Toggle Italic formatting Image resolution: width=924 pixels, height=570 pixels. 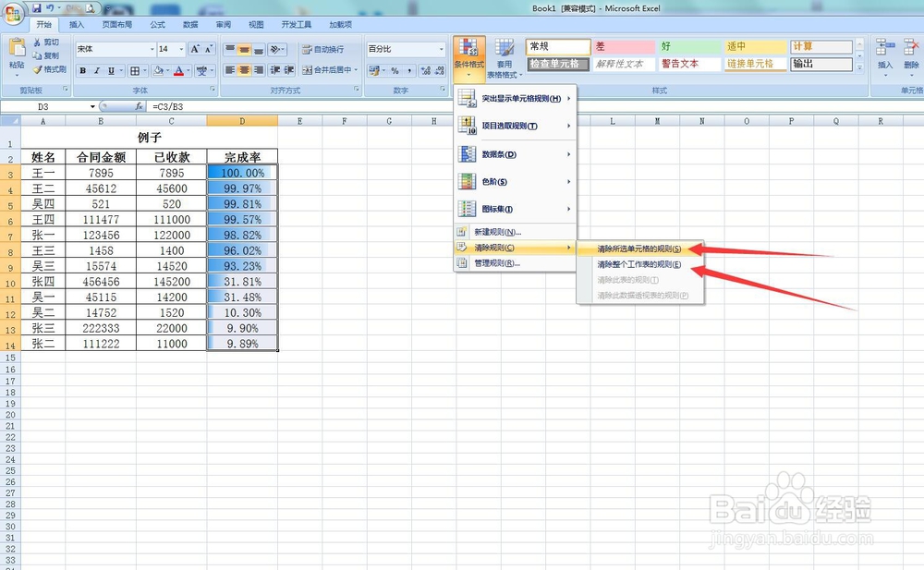[97, 71]
